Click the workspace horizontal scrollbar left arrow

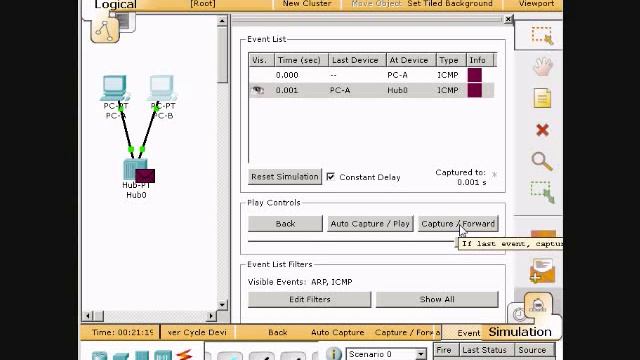87,316
